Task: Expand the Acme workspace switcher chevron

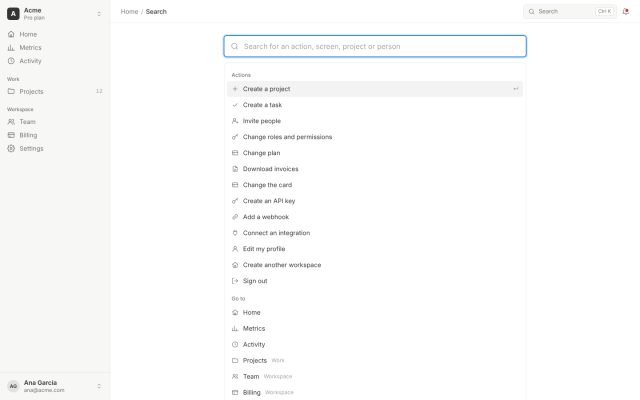Action: tap(99, 14)
